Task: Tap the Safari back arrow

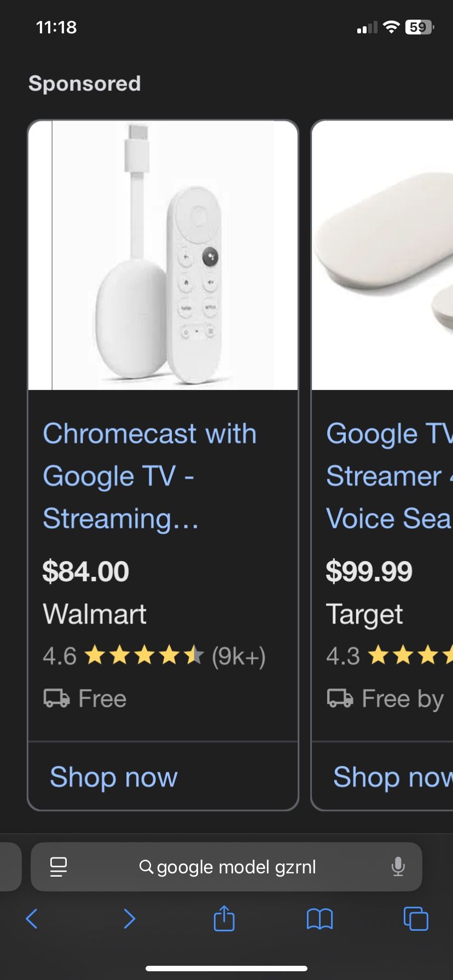Action: pos(32,919)
